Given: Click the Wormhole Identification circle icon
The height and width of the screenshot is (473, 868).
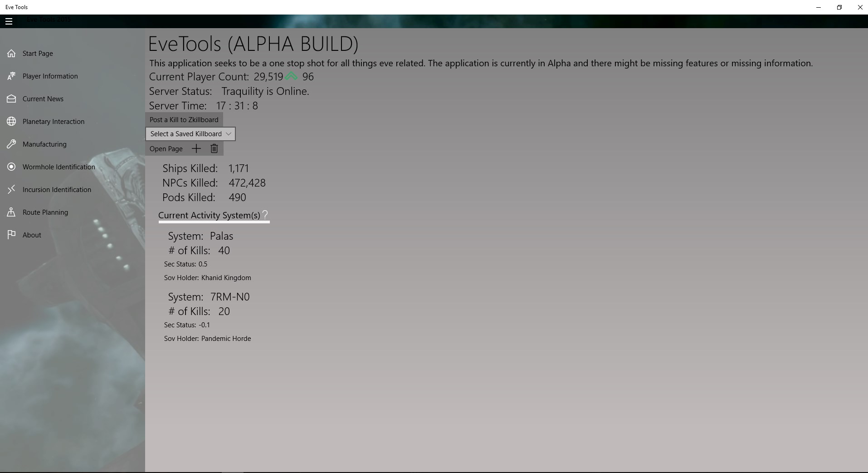Looking at the screenshot, I should pos(11,167).
